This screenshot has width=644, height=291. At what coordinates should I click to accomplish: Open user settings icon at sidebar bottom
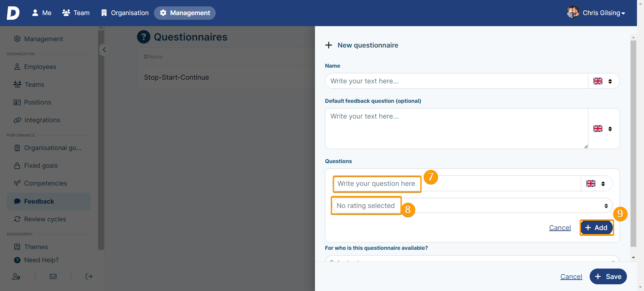16,276
